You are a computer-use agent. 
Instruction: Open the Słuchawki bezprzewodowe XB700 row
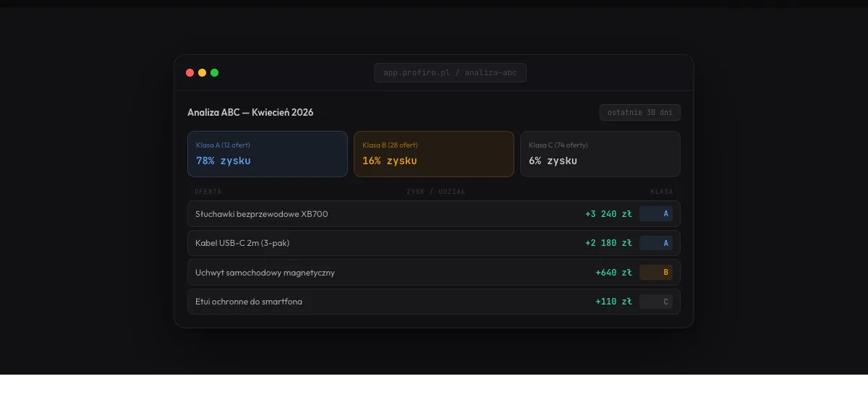coord(434,214)
